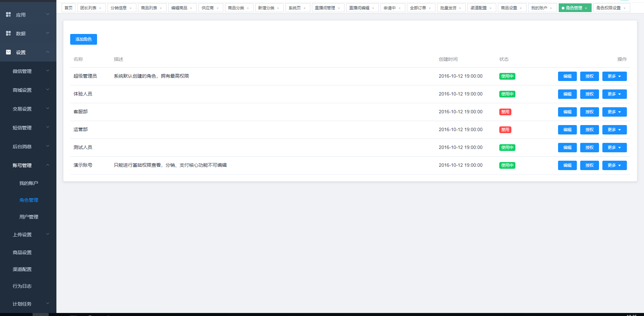Edit the 超级管理员 role

[x=567, y=76]
